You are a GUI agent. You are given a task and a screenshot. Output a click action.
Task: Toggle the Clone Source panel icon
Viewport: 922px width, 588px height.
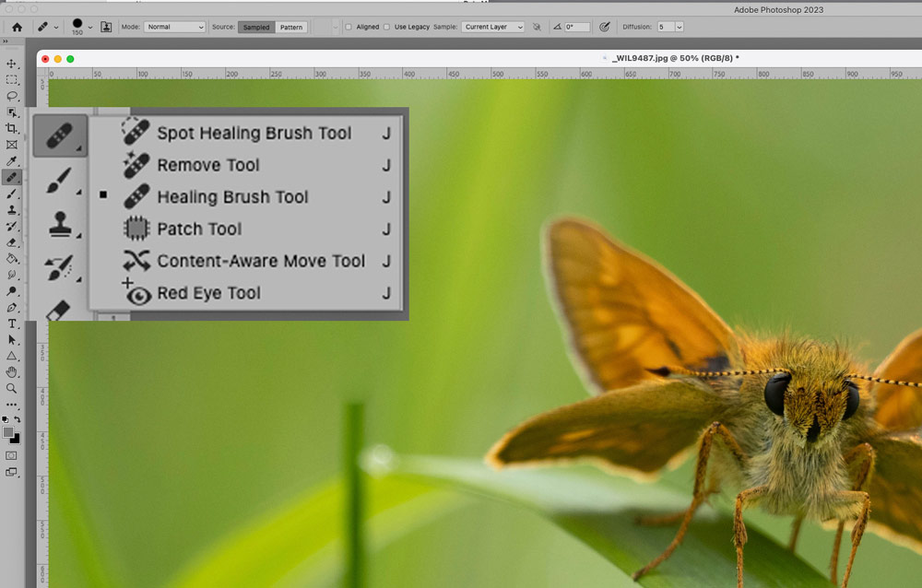(x=106, y=27)
